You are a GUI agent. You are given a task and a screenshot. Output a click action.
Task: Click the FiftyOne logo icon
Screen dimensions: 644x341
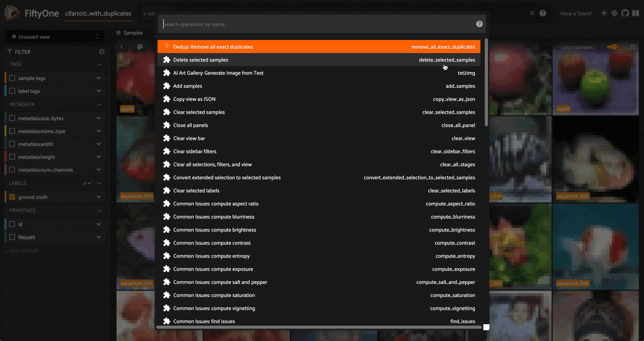12,13
